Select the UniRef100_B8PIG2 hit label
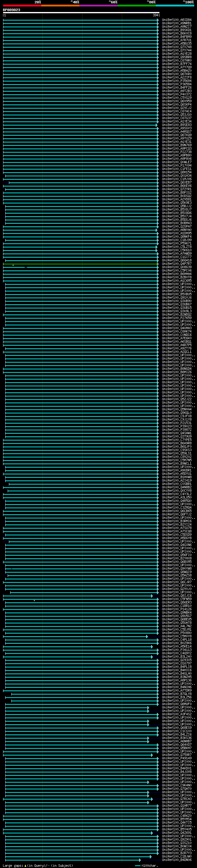 pyautogui.click(x=177, y=193)
